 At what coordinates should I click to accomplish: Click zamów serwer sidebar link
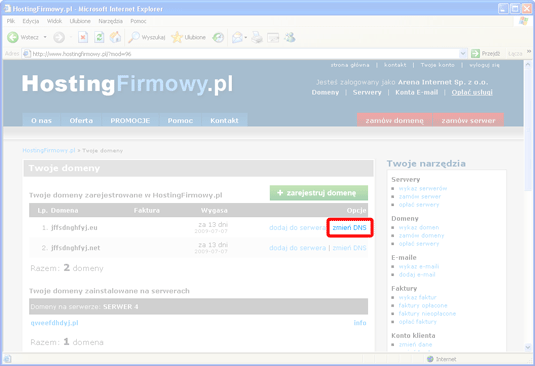click(420, 196)
